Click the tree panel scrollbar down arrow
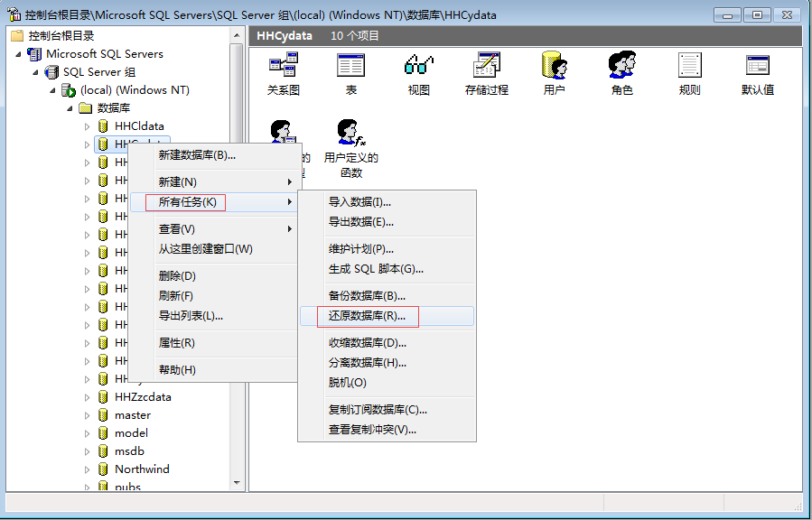The height and width of the screenshot is (520, 812). point(238,484)
